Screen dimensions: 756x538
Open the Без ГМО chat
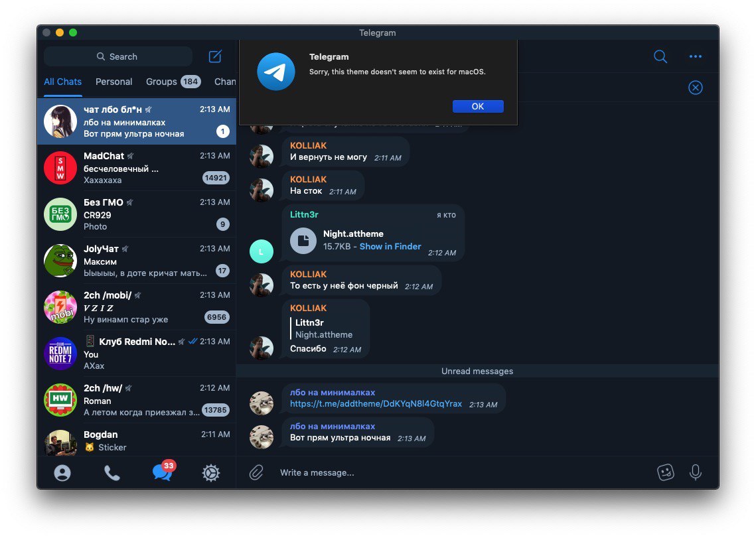click(x=137, y=214)
